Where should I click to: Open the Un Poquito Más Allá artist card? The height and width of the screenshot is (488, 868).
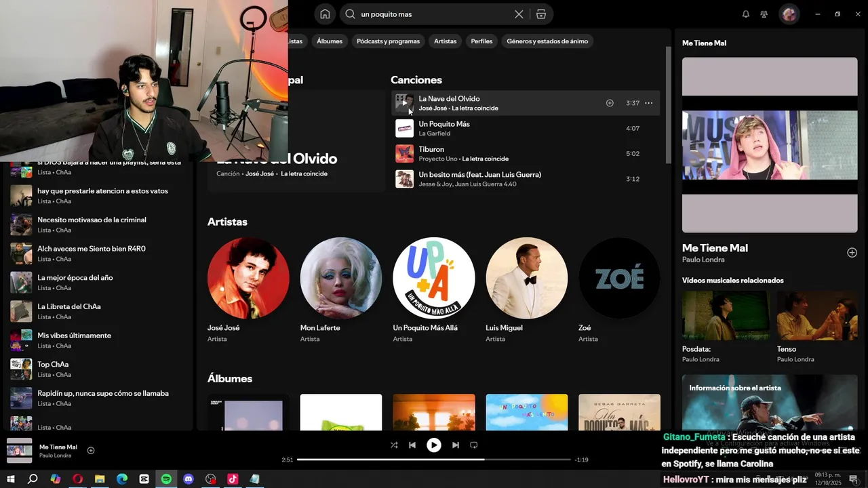[x=434, y=290]
